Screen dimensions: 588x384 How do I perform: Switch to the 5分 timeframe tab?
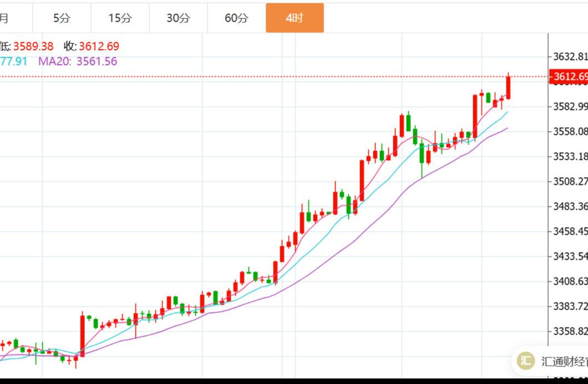pyautogui.click(x=62, y=18)
